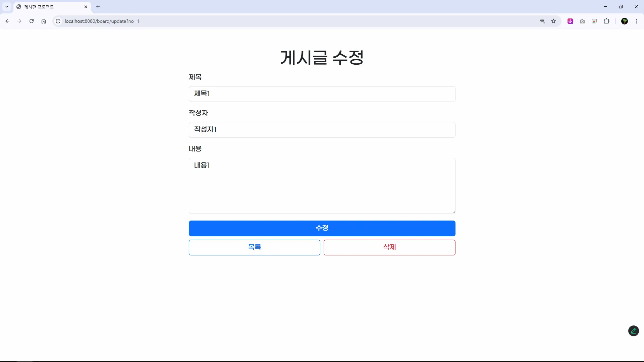This screenshot has height=362, width=644.
Task: Bookmark this page with the star
Action: 553,21
